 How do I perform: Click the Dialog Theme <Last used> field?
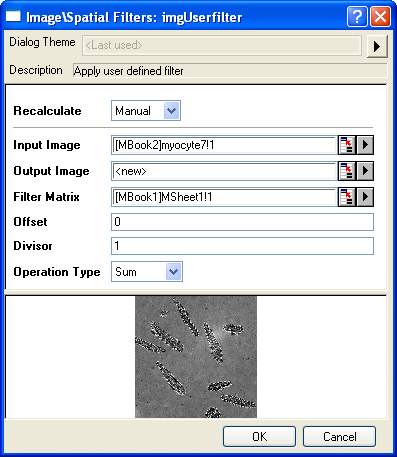point(222,45)
